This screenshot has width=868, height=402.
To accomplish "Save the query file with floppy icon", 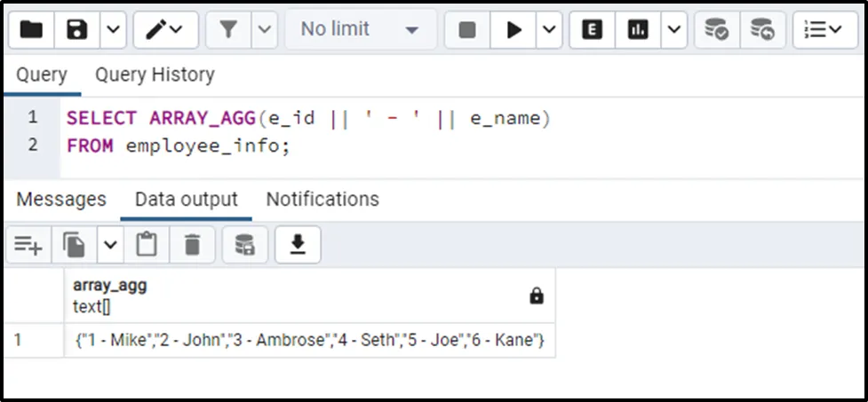I will point(77,30).
